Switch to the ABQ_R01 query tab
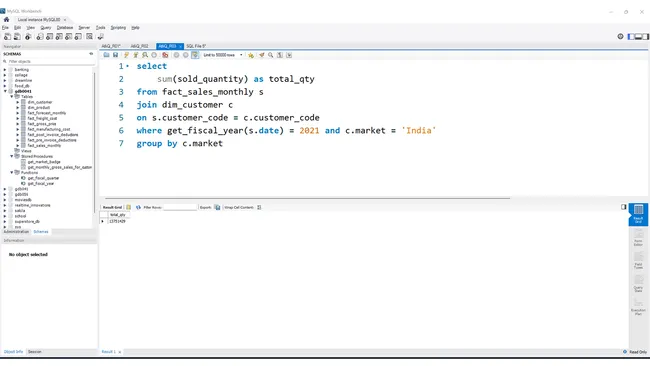650x366 pixels. coord(111,46)
